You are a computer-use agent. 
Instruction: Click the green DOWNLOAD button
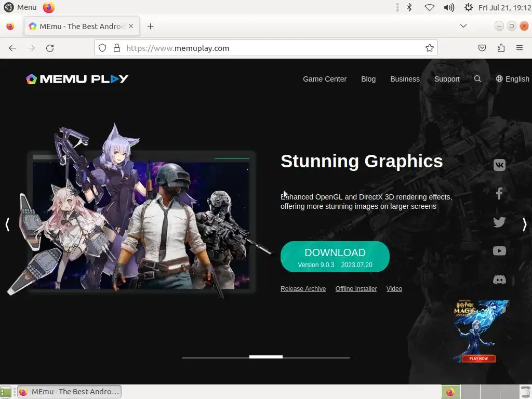click(x=335, y=257)
